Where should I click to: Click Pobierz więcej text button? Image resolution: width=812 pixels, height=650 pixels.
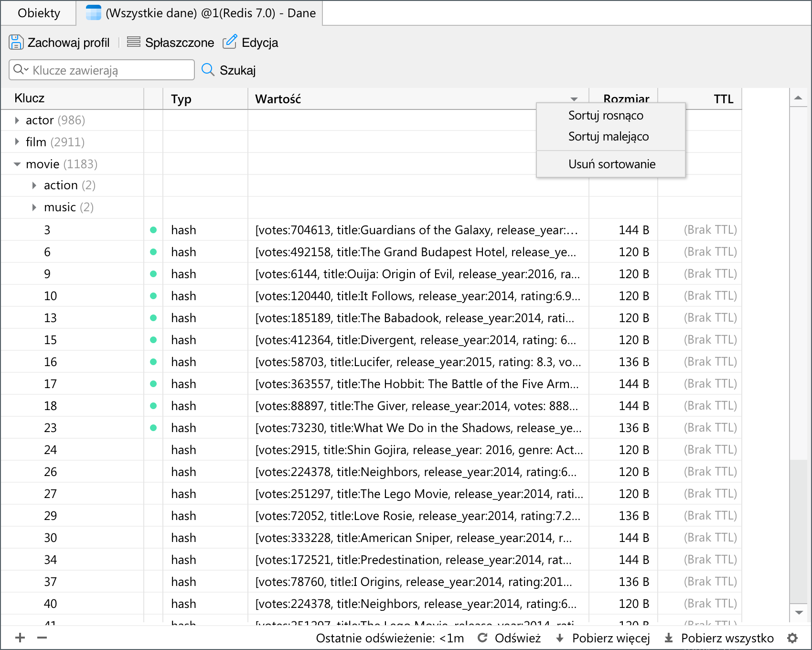pyautogui.click(x=611, y=638)
